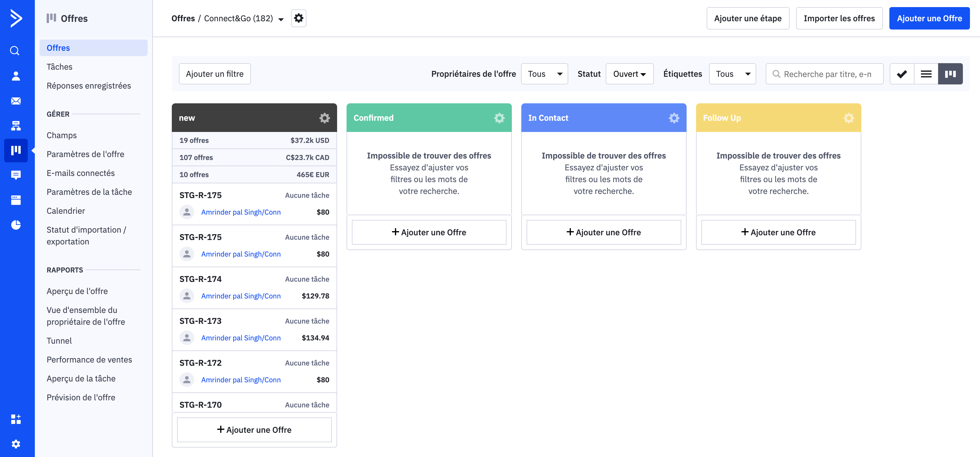This screenshot has height=457, width=980.
Task: Open the search icon in left rail
Action: pos(15,50)
